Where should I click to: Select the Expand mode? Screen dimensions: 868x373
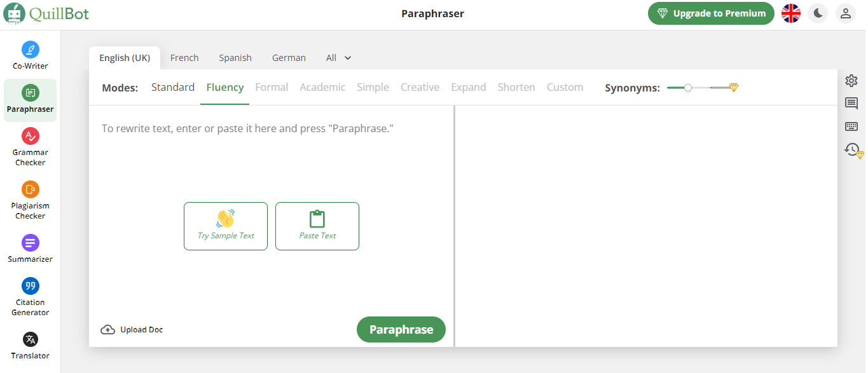[469, 87]
